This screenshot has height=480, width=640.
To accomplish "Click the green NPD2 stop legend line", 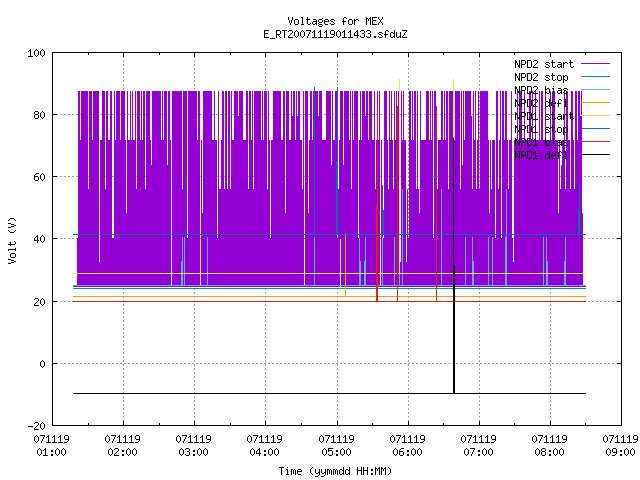I will (x=596, y=76).
